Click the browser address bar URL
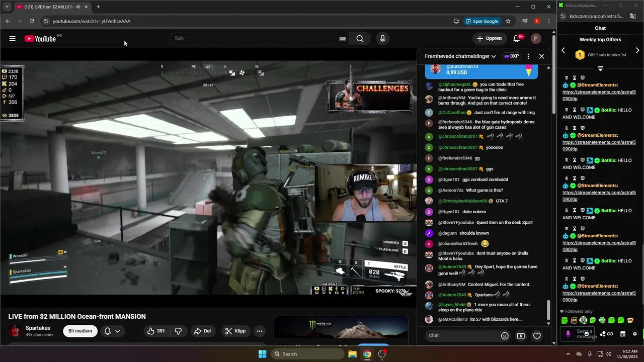Screen dimensions: 644x362 (92, 21)
